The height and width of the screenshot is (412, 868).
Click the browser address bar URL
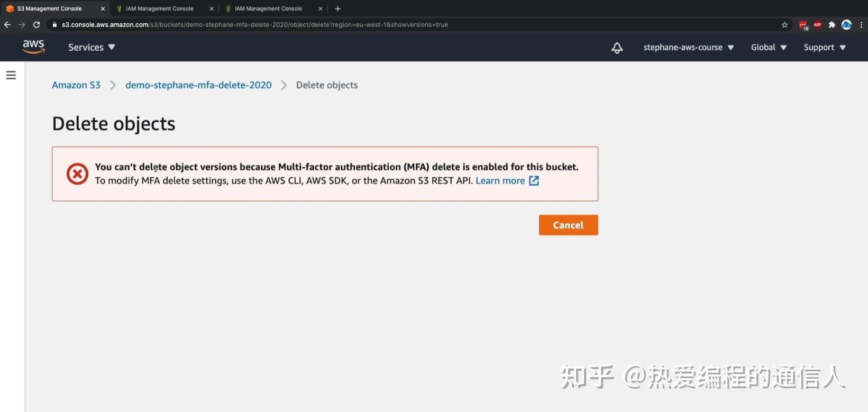tap(255, 24)
